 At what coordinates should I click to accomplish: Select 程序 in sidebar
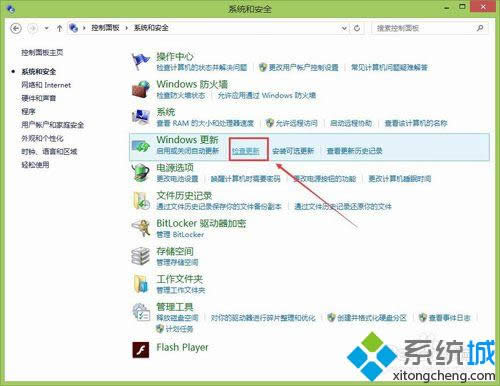(28, 112)
